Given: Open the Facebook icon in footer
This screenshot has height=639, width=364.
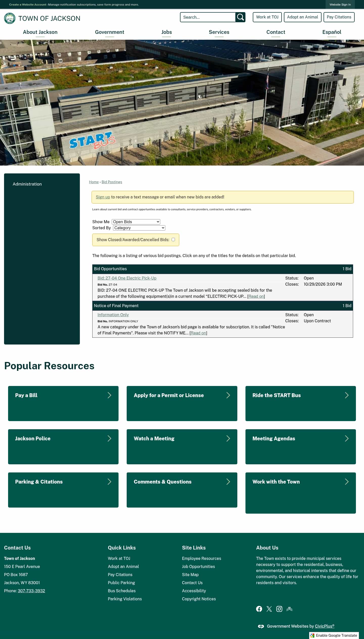Looking at the screenshot, I should pos(259,609).
